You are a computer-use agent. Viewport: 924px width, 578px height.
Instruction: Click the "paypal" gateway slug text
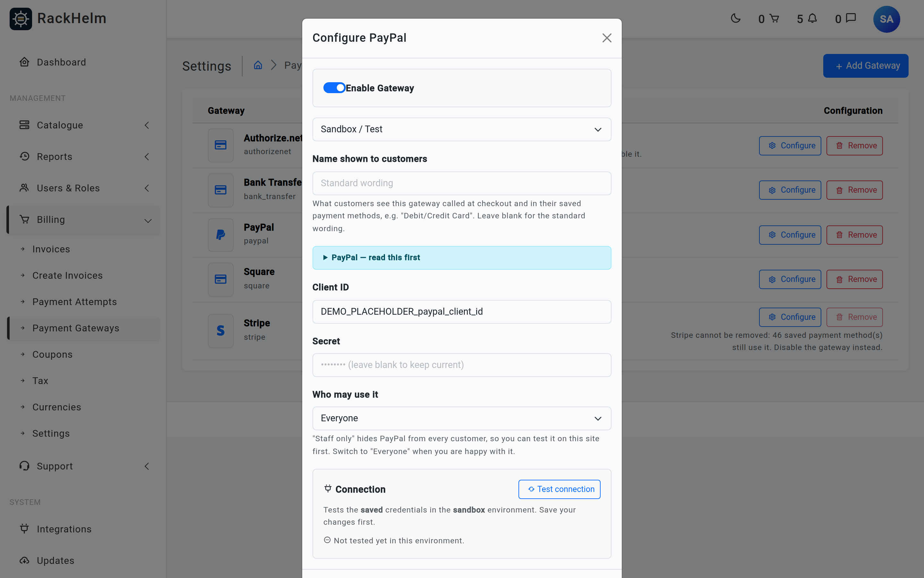256,241
